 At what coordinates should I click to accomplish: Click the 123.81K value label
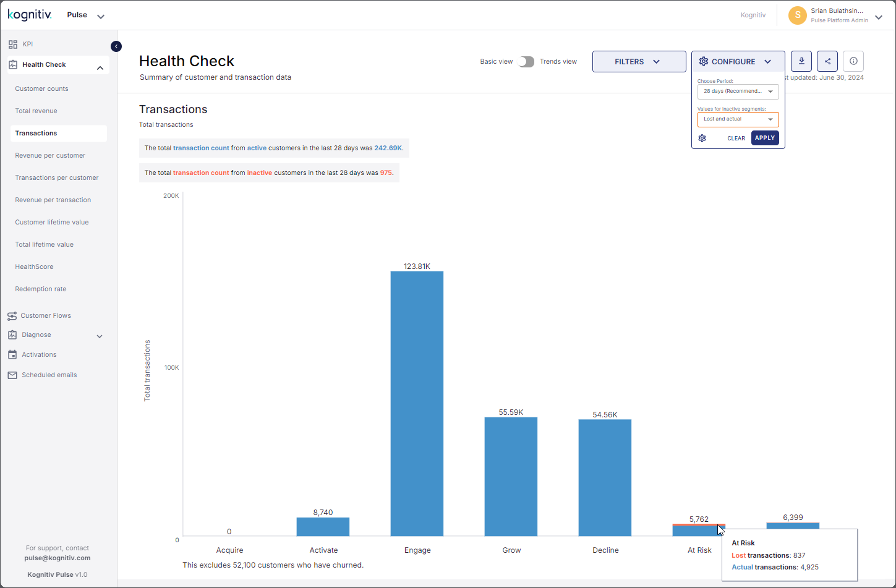coord(417,266)
